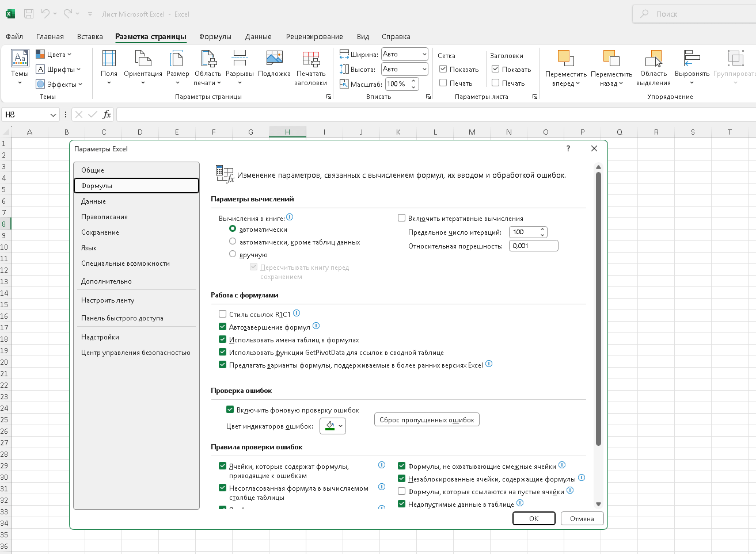Open the Undo history dropdown arrow
Viewport: 756px width, 554px height.
pyautogui.click(x=55, y=14)
